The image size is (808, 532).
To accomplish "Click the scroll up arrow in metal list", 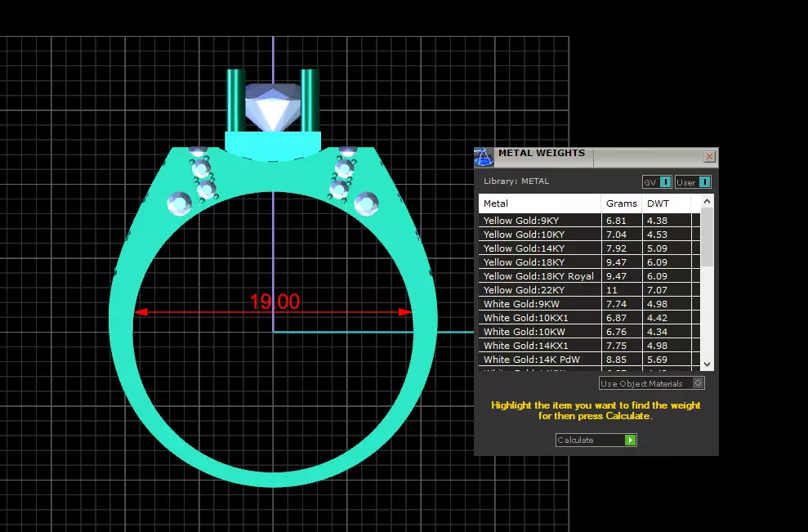I will coord(707,201).
